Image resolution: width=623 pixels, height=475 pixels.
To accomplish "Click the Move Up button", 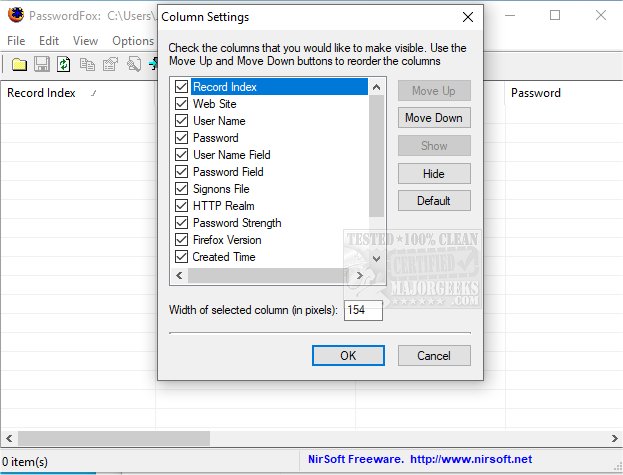I will (434, 91).
